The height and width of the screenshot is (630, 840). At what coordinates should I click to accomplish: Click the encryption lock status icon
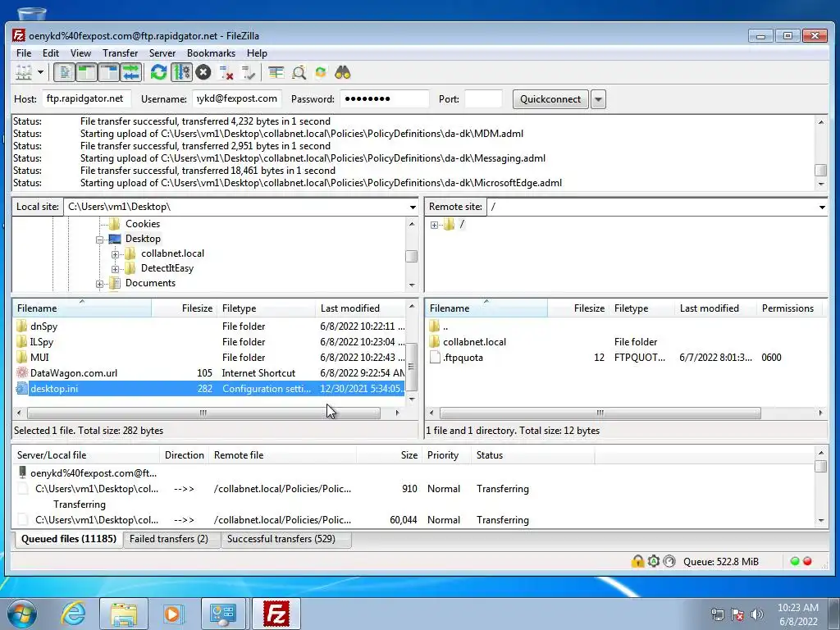(x=637, y=561)
